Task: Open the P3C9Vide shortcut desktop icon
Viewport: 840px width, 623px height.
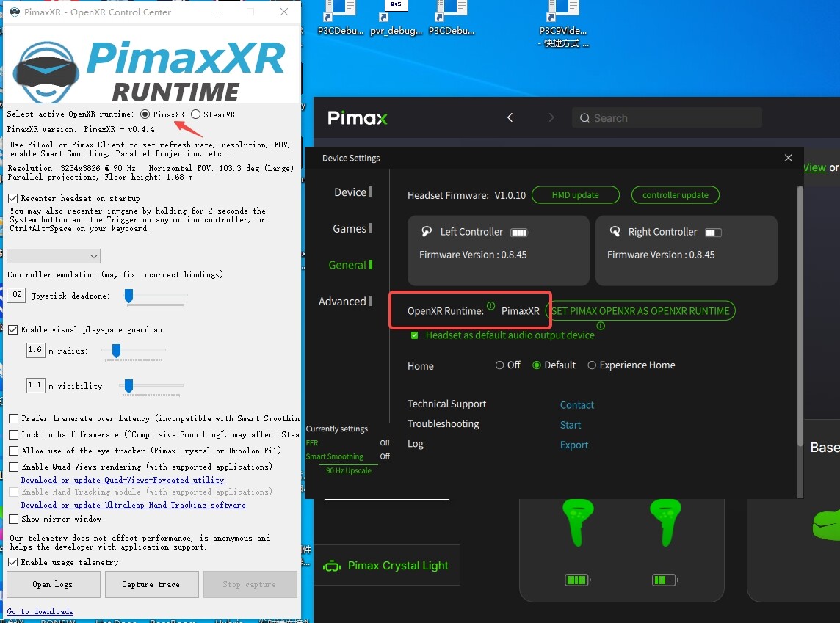Action: 562,24
